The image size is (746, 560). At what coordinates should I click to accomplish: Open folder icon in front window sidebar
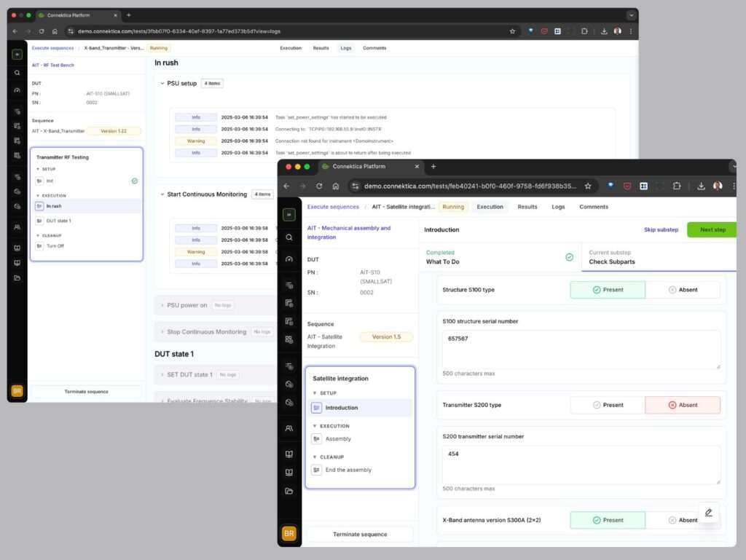point(288,491)
